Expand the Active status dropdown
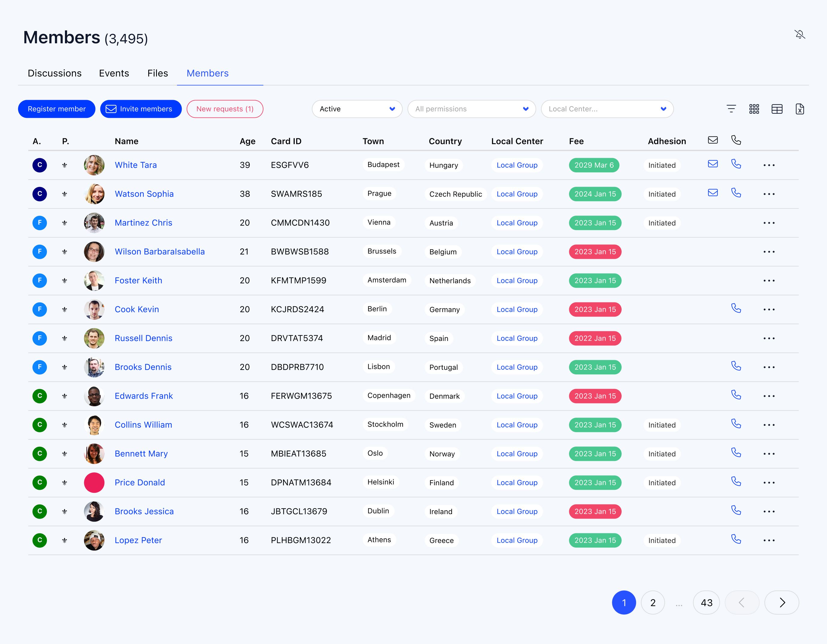The height and width of the screenshot is (644, 827). pyautogui.click(x=357, y=109)
